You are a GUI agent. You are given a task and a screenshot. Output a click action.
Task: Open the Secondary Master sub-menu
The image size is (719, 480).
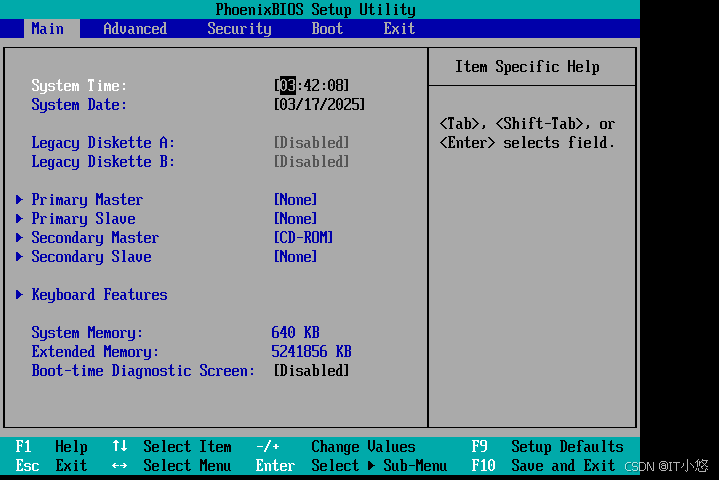coord(95,238)
